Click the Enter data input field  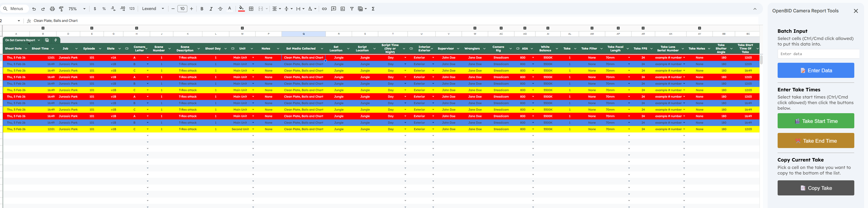(818, 54)
